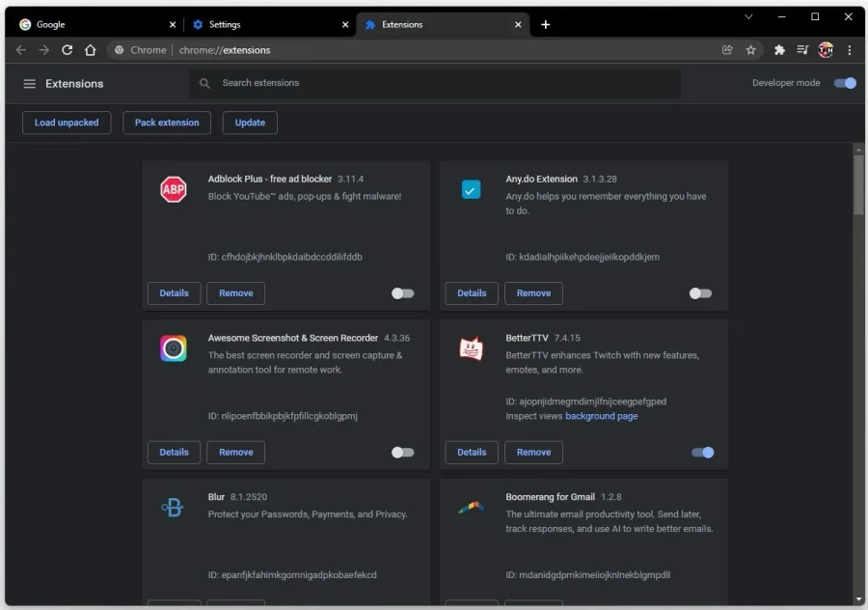Open Details for BetterTTV

coord(472,452)
